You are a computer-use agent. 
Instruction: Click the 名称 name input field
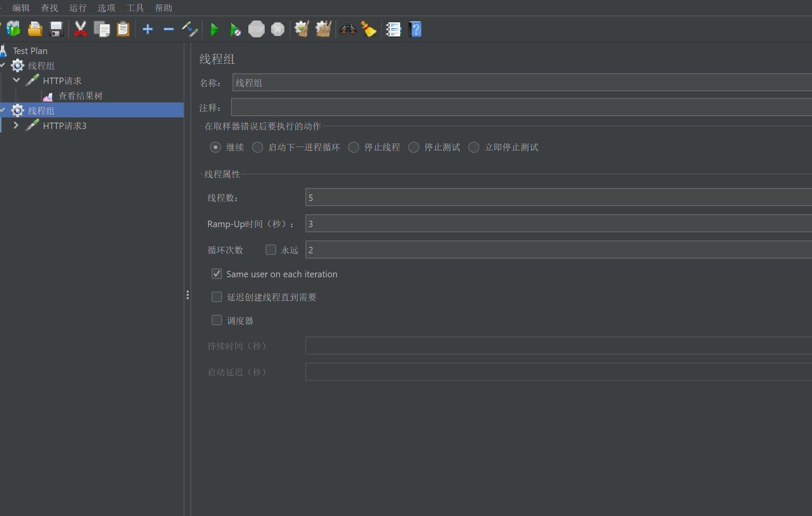point(522,82)
